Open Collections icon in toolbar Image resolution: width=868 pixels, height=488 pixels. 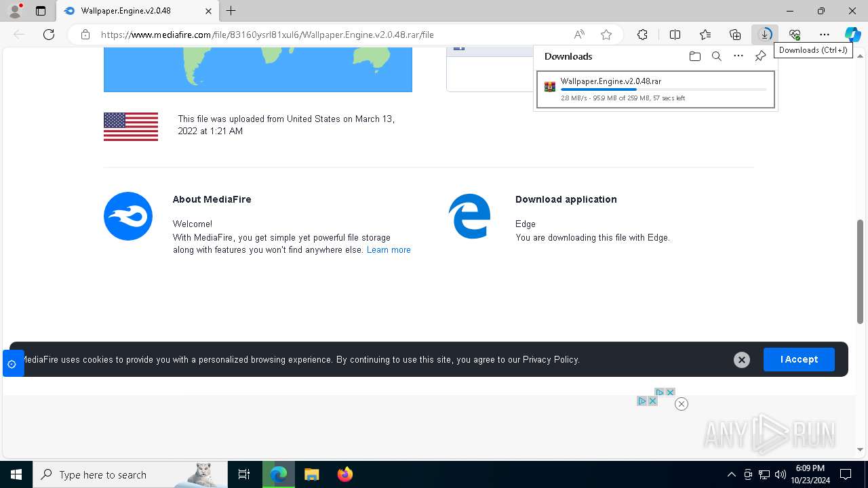click(735, 35)
